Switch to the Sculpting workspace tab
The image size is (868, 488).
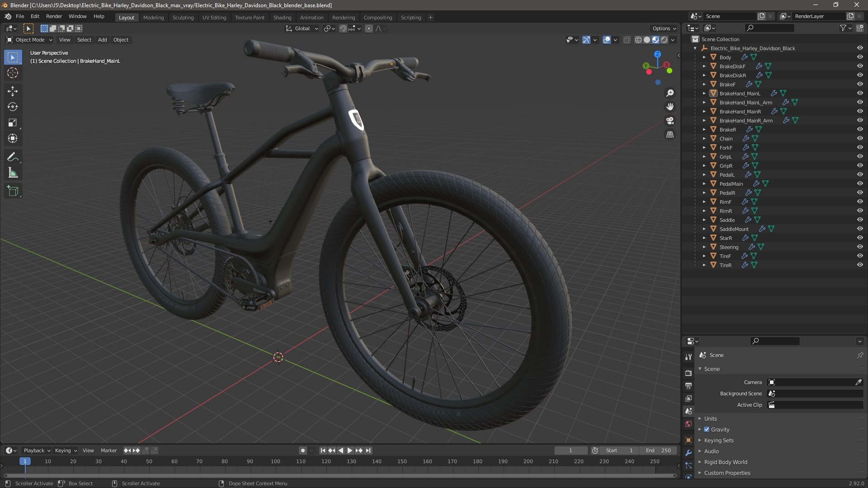pyautogui.click(x=183, y=18)
